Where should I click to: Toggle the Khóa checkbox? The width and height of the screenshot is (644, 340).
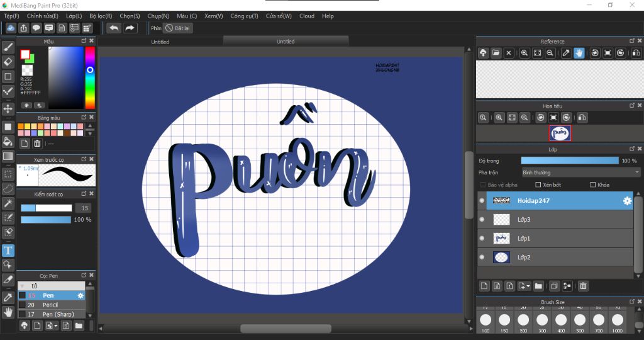[592, 184]
